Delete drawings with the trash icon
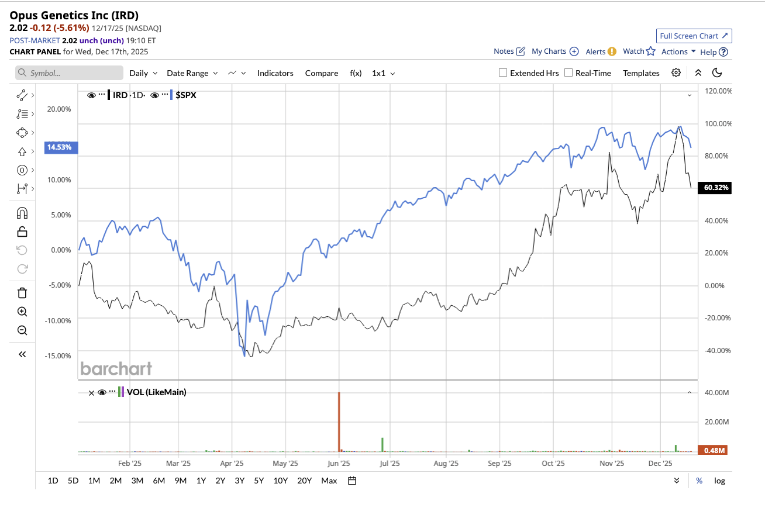 point(22,293)
